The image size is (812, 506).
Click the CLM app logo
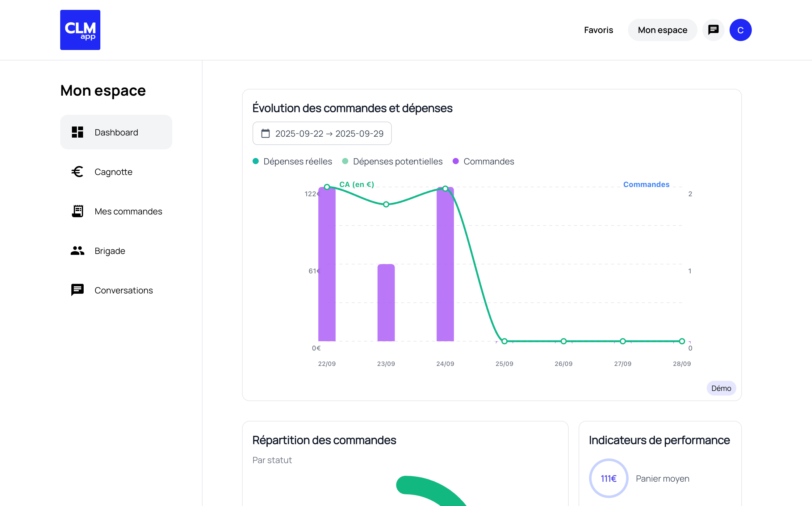click(x=80, y=30)
